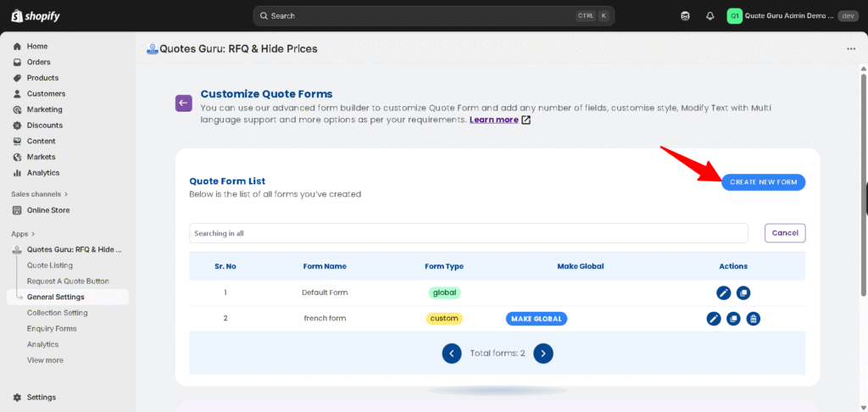Image resolution: width=868 pixels, height=412 pixels.
Task: Duplicate the french form
Action: click(733, 319)
